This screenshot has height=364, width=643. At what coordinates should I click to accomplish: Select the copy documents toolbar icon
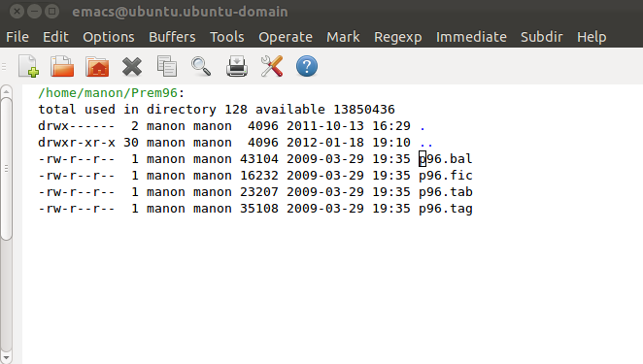(166, 66)
